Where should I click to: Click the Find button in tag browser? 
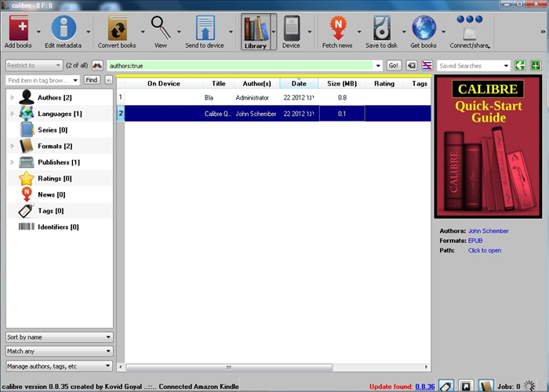[92, 80]
